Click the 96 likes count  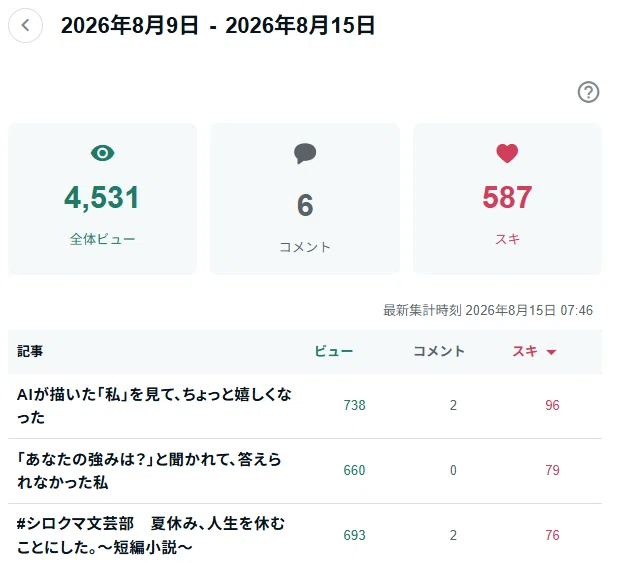point(552,406)
